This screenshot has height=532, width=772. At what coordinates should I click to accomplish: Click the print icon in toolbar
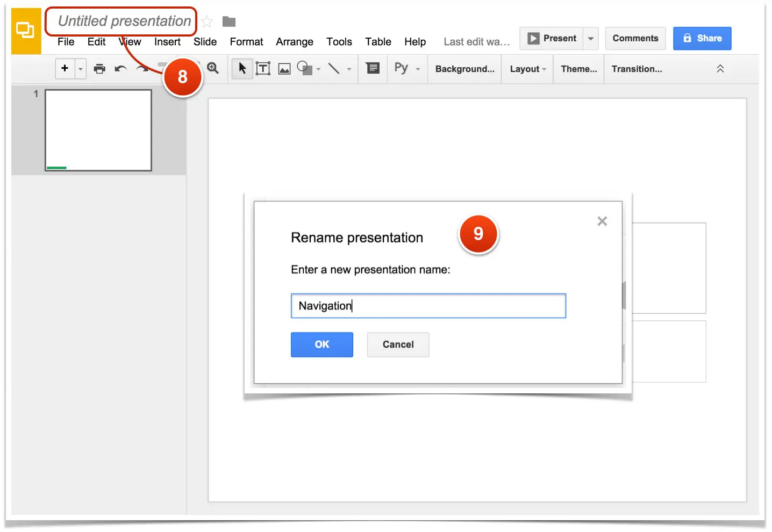(99, 69)
